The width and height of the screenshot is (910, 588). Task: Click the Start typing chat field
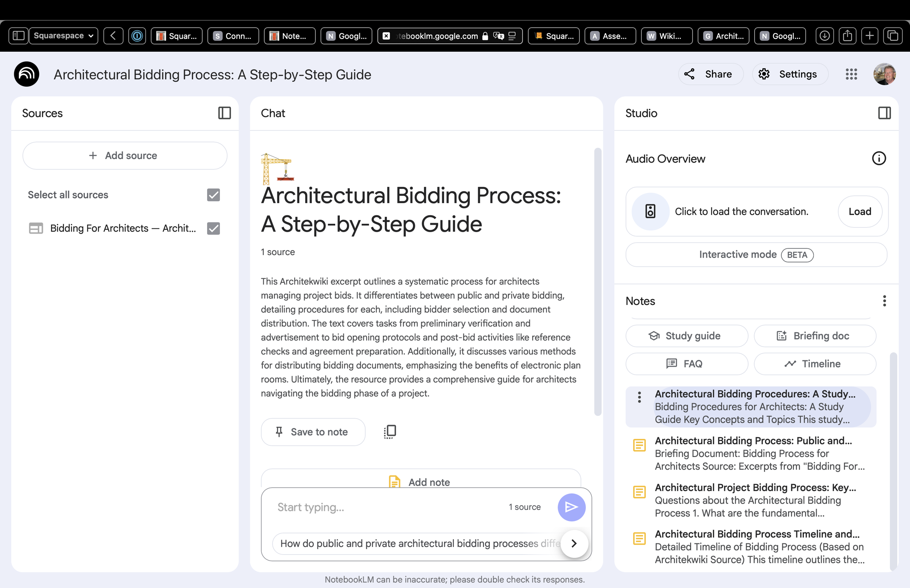382,507
